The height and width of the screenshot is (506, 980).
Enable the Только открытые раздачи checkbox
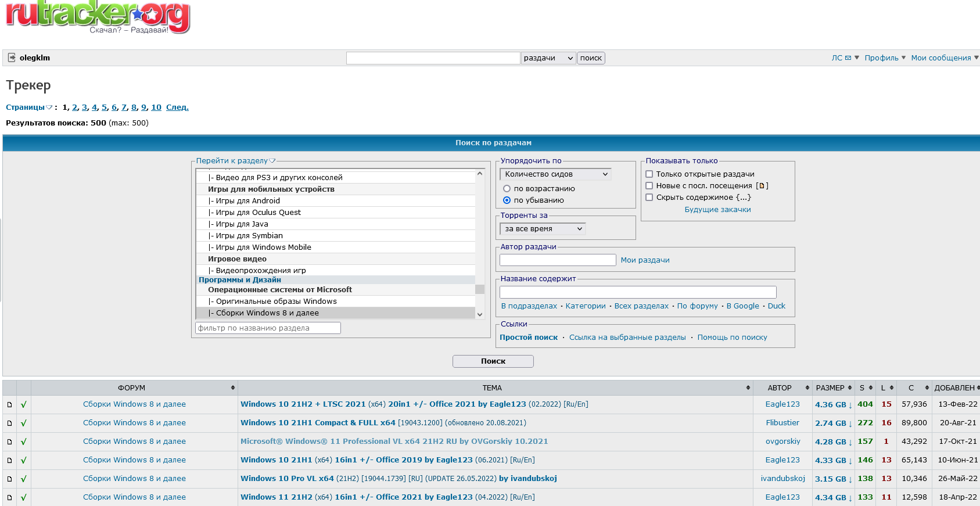point(649,174)
